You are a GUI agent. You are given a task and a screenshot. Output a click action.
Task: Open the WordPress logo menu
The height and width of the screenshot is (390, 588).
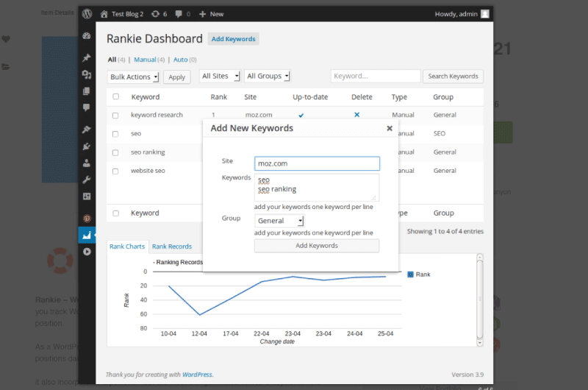click(87, 14)
